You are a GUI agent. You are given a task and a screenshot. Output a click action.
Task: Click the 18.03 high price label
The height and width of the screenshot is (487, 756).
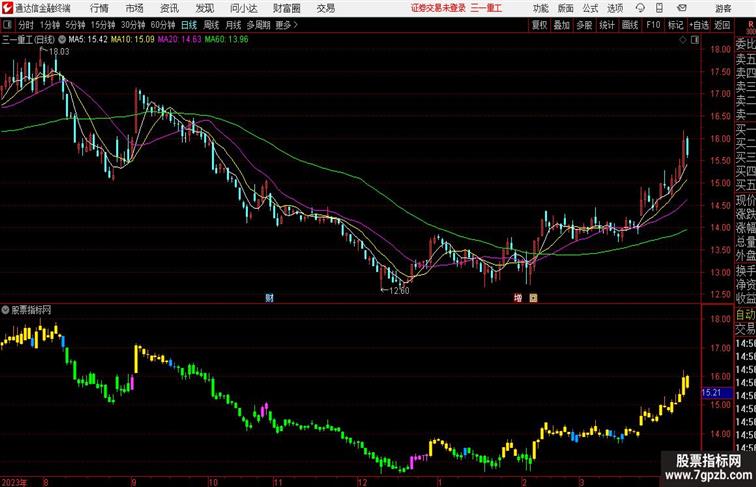(59, 52)
